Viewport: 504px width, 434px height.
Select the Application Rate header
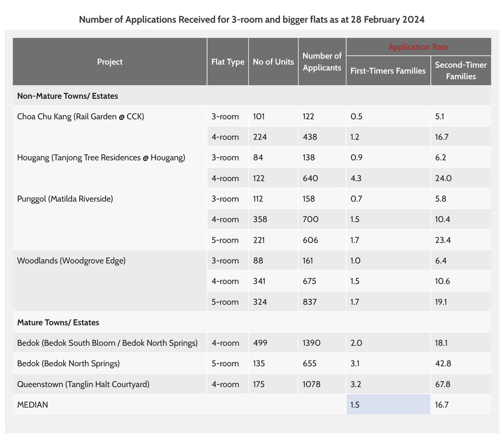click(x=418, y=46)
